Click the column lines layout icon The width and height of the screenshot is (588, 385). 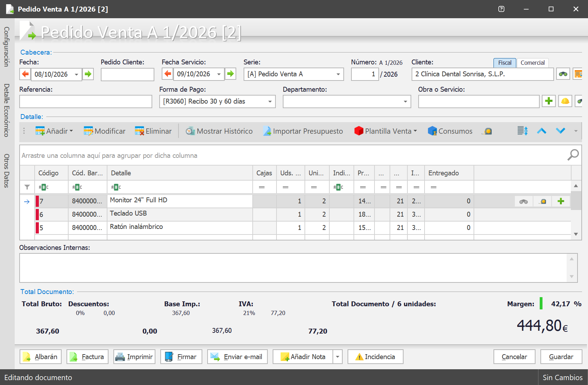[523, 131]
